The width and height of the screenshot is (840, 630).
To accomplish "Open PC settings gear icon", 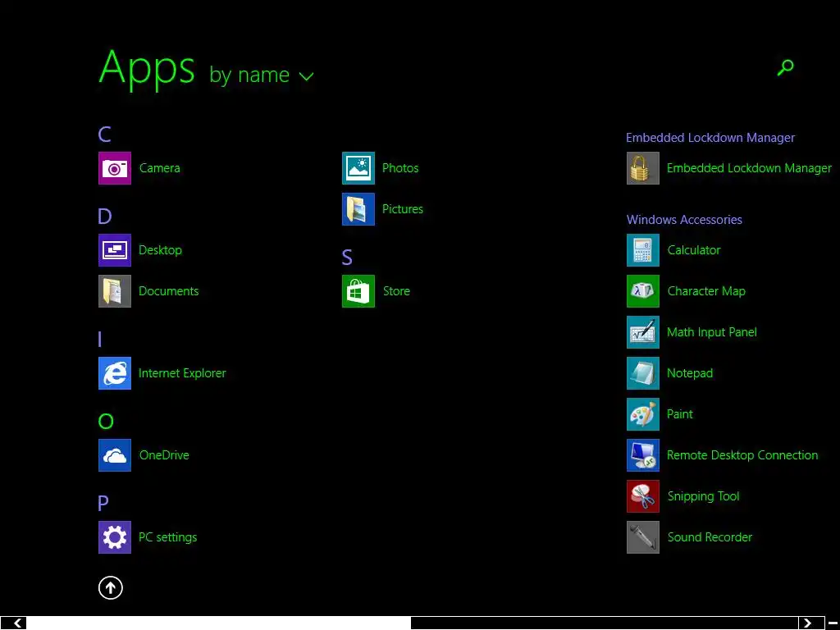I will [115, 537].
